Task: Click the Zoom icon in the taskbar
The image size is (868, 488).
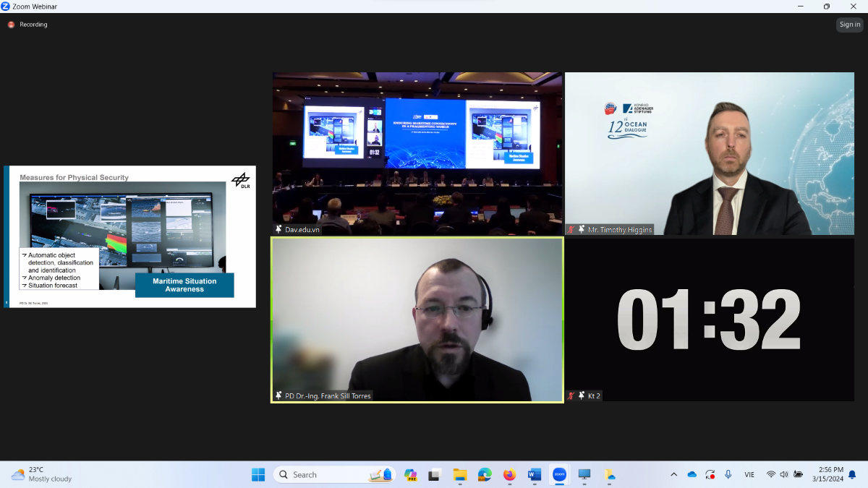Action: pyautogui.click(x=559, y=474)
